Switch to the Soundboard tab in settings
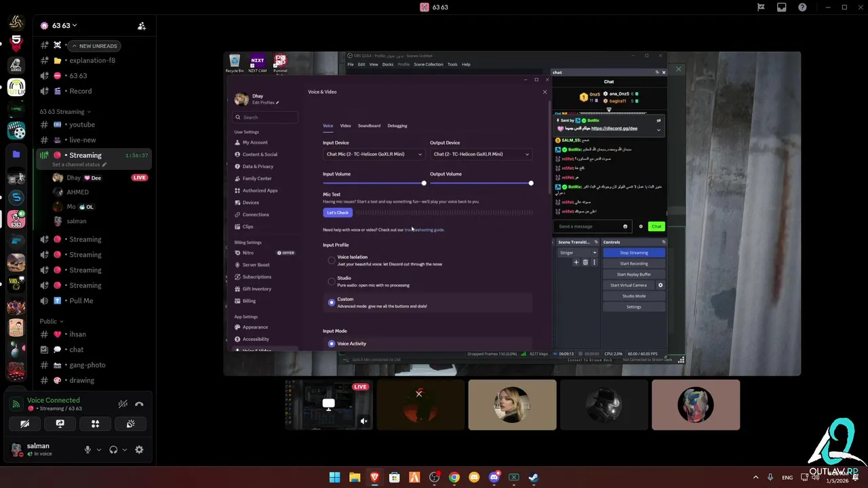Image resolution: width=868 pixels, height=488 pixels. [369, 125]
